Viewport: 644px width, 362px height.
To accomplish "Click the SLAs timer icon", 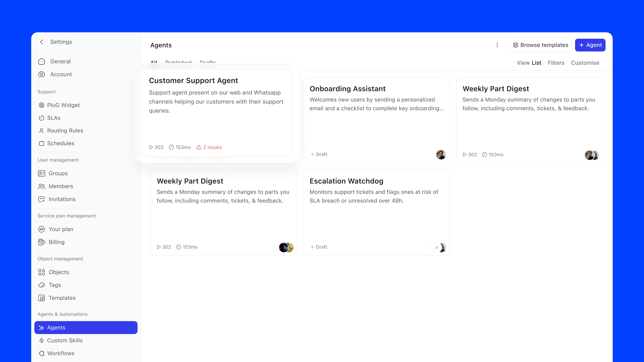I will coord(41,118).
